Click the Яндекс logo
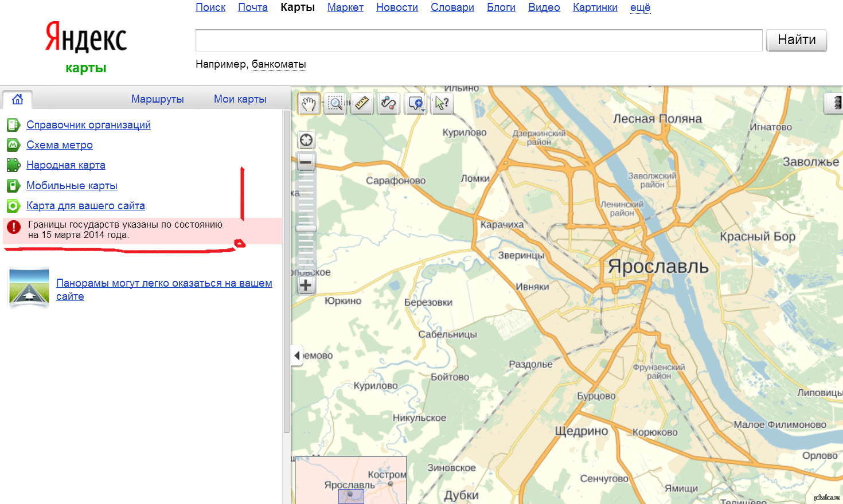 [86, 38]
